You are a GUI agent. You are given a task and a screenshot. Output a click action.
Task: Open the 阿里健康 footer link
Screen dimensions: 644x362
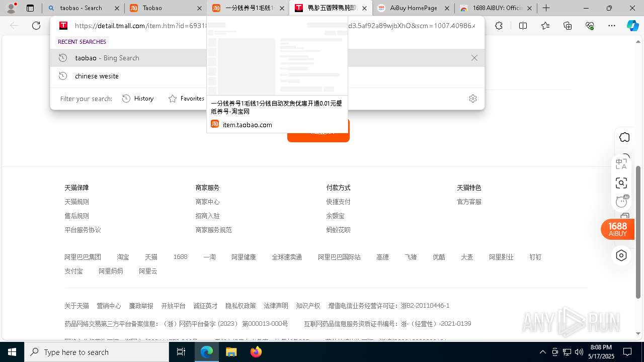(x=244, y=257)
